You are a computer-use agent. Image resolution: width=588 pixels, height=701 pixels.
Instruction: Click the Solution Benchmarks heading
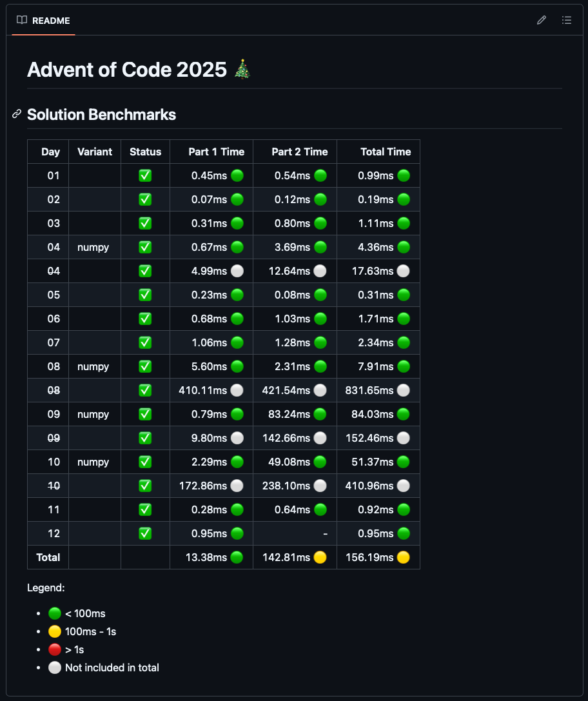pos(101,115)
